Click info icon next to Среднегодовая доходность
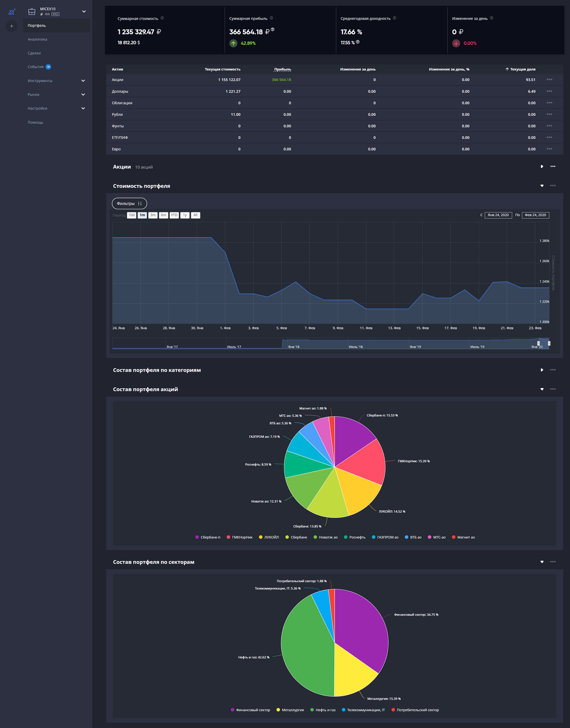Viewport: 570px width, 728px height. pos(394,18)
